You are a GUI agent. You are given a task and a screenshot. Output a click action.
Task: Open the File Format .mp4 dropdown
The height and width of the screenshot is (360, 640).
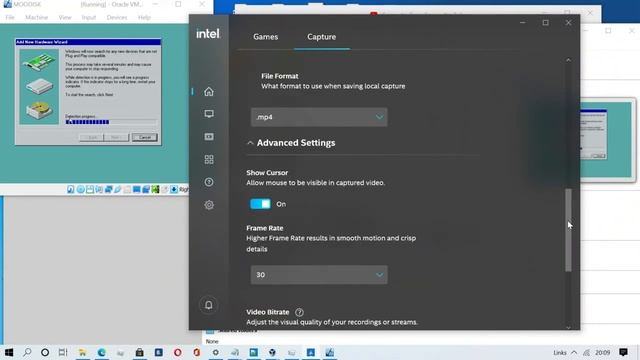pyautogui.click(x=319, y=117)
